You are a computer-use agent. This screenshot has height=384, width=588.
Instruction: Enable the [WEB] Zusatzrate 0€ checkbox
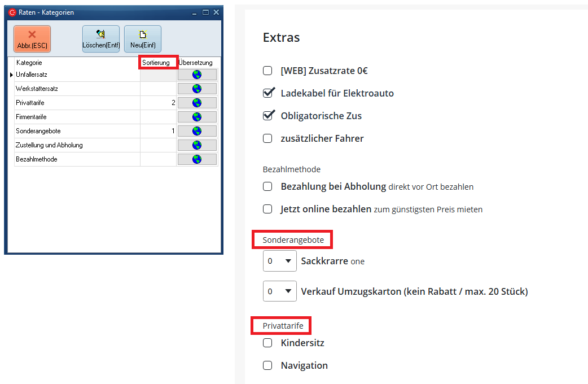coord(268,71)
